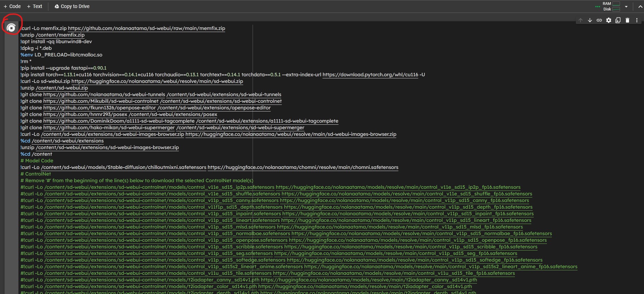The width and height of the screenshot is (644, 294).
Task: Click the openpose-editor GitHub URL
Action: click(99, 108)
